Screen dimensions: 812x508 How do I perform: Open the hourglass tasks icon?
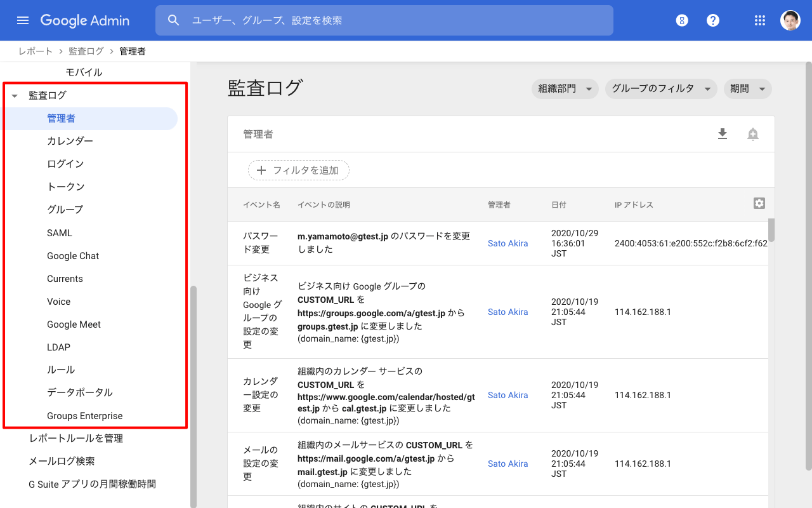click(x=682, y=20)
